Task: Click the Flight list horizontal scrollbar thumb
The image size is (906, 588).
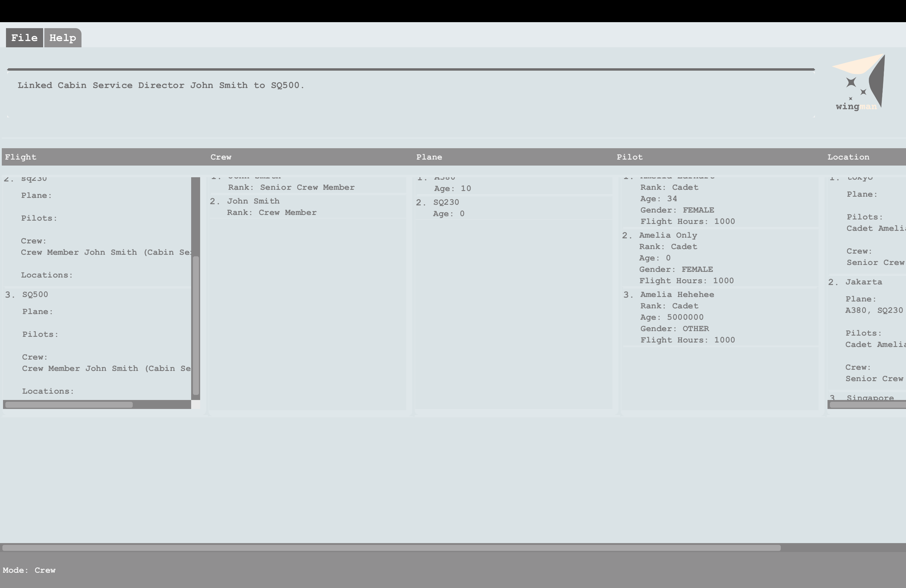Action: tap(69, 405)
